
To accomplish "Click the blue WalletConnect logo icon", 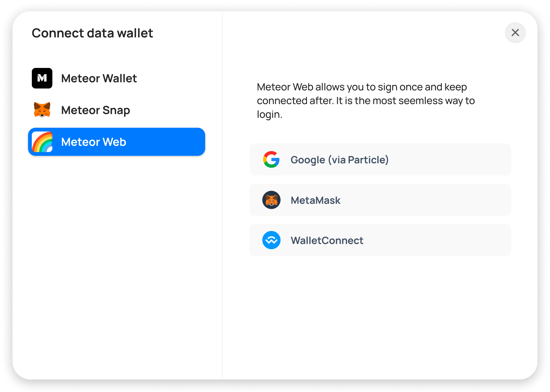I will point(271,240).
